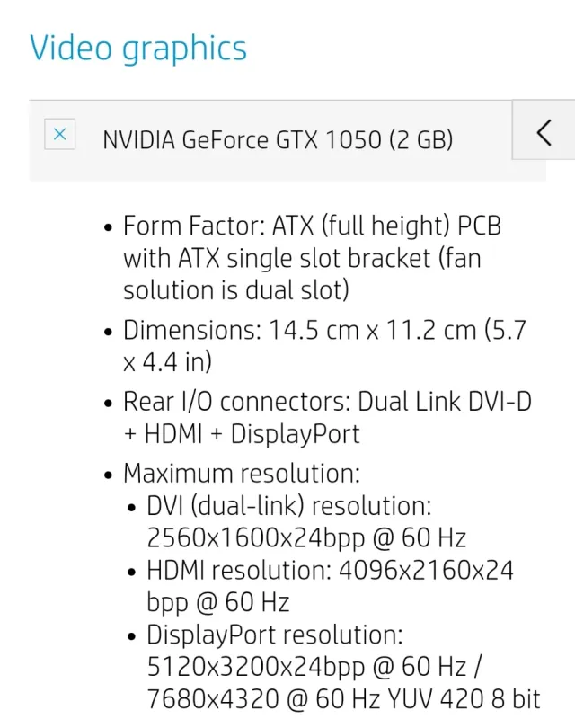This screenshot has width=575, height=728.
Task: Click the 'Dual Link DVI-D' text
Action: point(445,401)
